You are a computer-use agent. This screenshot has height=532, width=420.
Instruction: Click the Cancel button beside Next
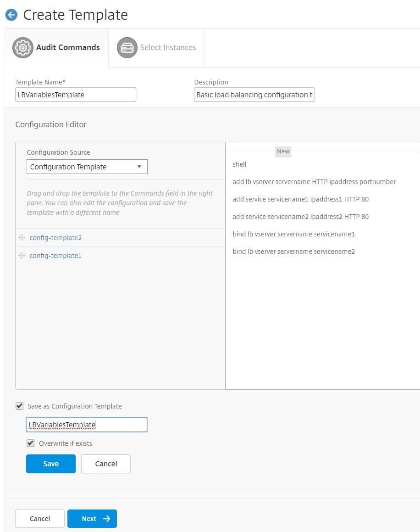coord(39,518)
